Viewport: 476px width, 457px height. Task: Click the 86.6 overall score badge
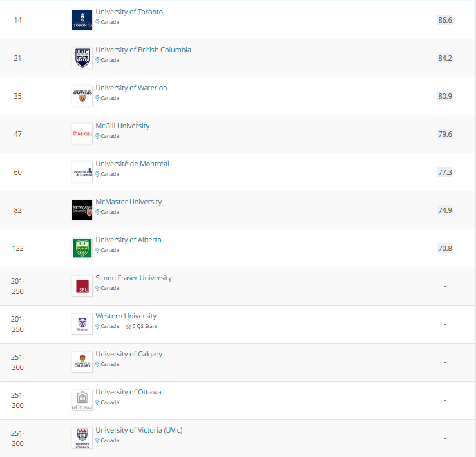444,20
